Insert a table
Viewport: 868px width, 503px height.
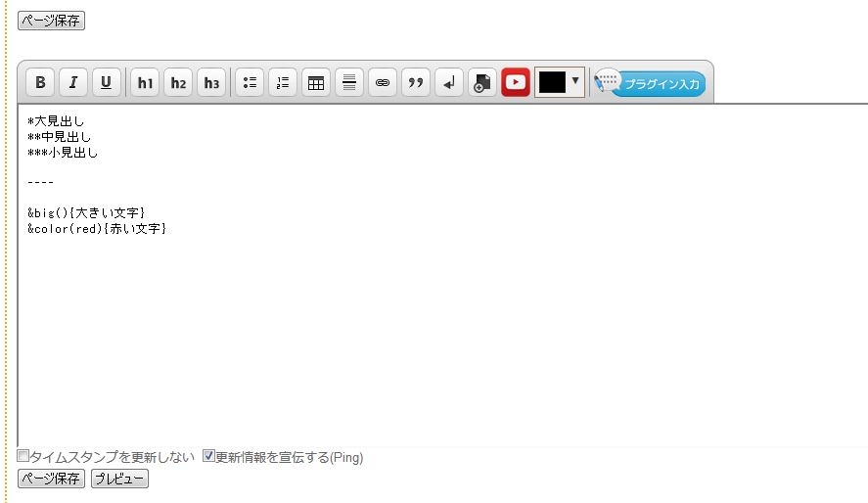pyautogui.click(x=316, y=83)
